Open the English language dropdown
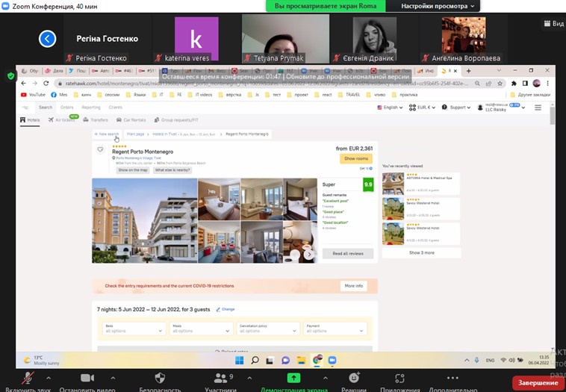Viewport: 566px width, 392px height. pyautogui.click(x=390, y=108)
